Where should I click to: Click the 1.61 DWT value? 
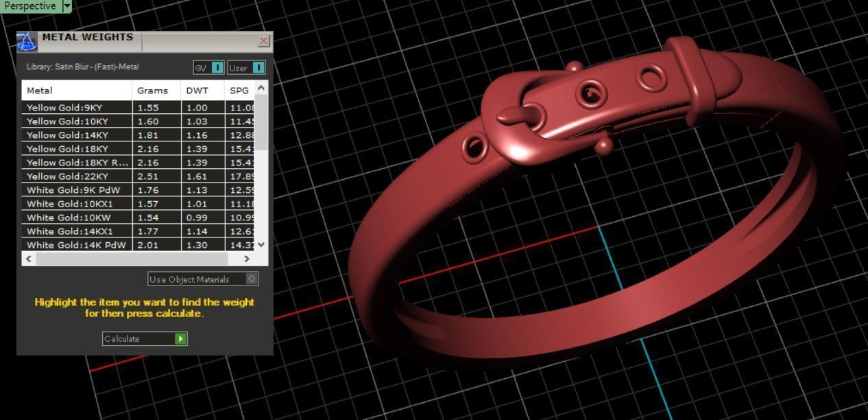coord(197,176)
